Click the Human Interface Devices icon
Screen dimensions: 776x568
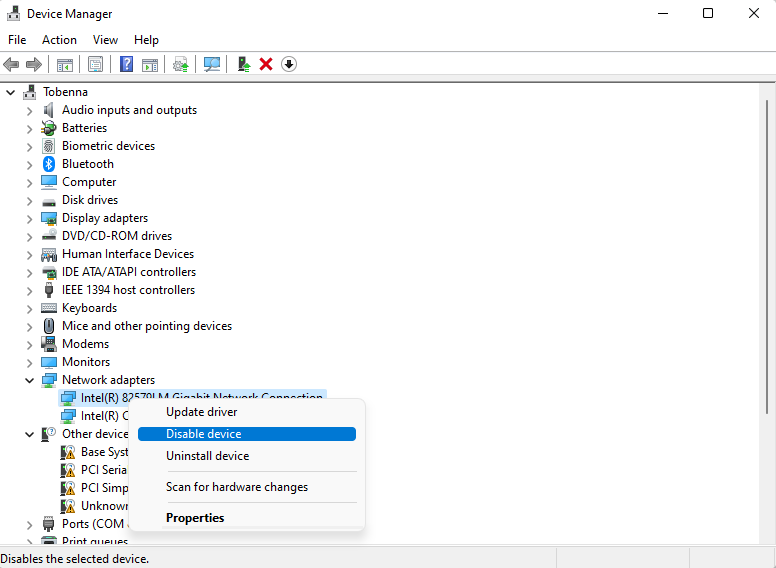(x=48, y=254)
